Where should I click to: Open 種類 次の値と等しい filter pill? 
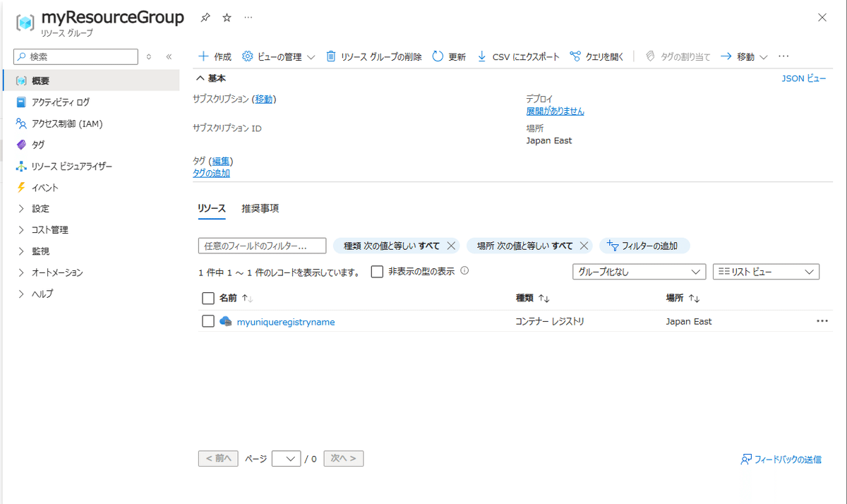pyautogui.click(x=391, y=246)
